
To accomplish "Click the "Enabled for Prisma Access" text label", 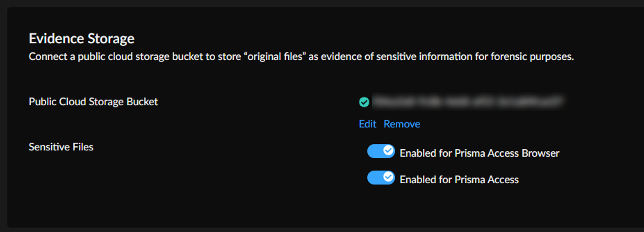I will [459, 180].
